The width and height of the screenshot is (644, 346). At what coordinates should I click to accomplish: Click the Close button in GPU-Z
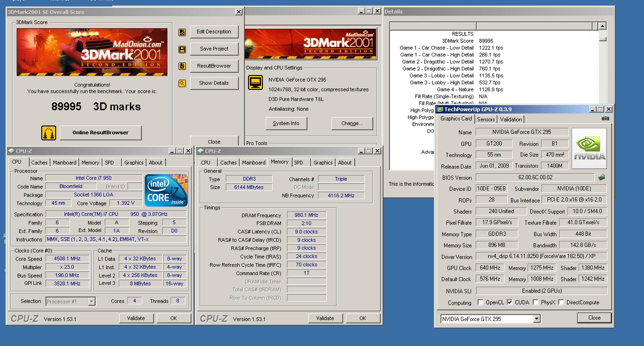click(594, 318)
